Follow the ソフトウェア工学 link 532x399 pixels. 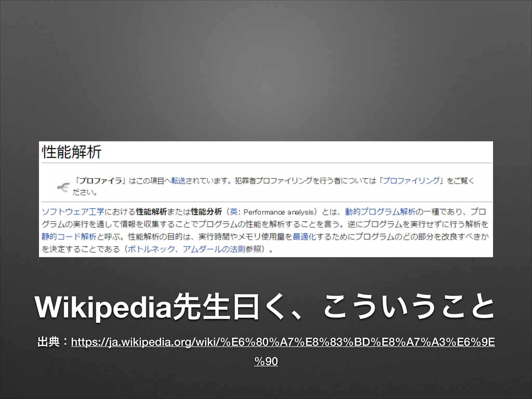[73, 212]
